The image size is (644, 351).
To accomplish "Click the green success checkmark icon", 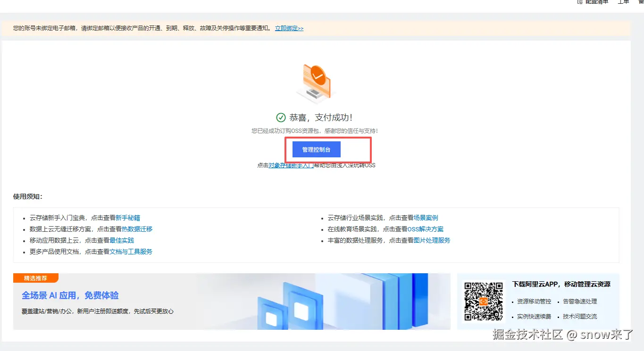I will pos(281,118).
